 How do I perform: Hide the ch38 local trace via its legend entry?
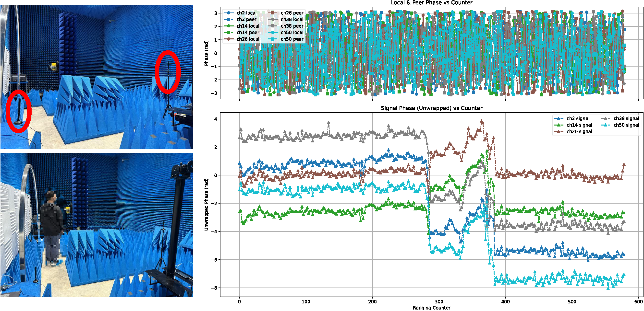point(292,20)
